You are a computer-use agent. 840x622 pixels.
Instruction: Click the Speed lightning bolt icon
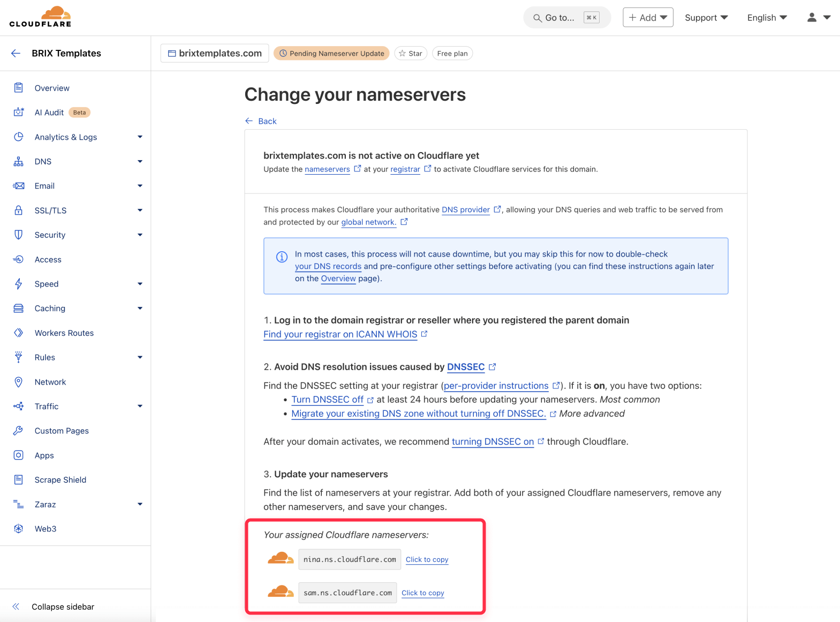click(x=19, y=284)
